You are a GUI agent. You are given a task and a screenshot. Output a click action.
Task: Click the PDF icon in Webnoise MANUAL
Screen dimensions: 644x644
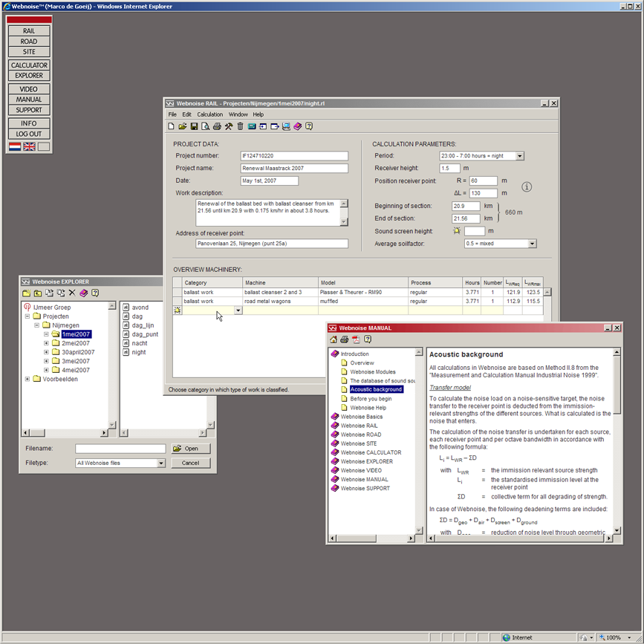click(x=356, y=339)
